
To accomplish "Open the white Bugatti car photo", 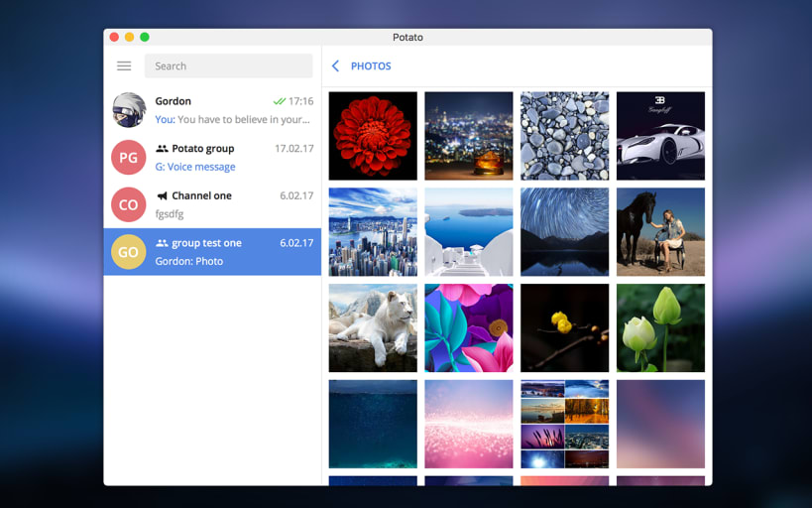I will 660,136.
